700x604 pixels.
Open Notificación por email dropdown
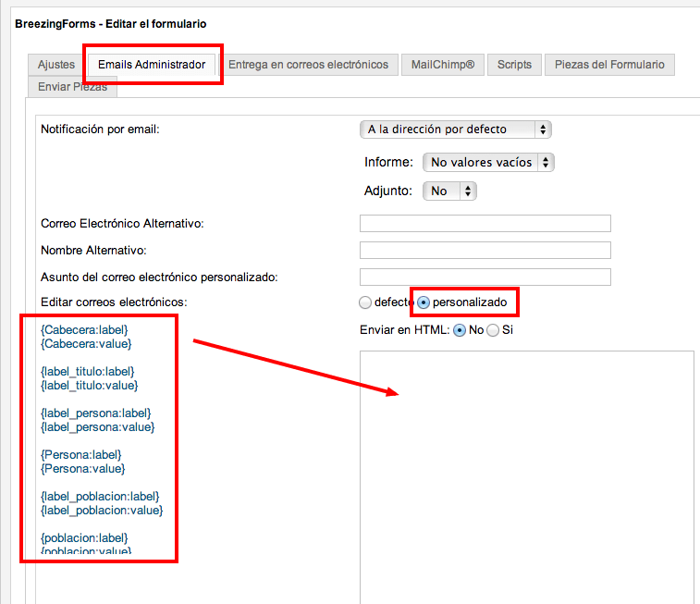click(x=455, y=129)
